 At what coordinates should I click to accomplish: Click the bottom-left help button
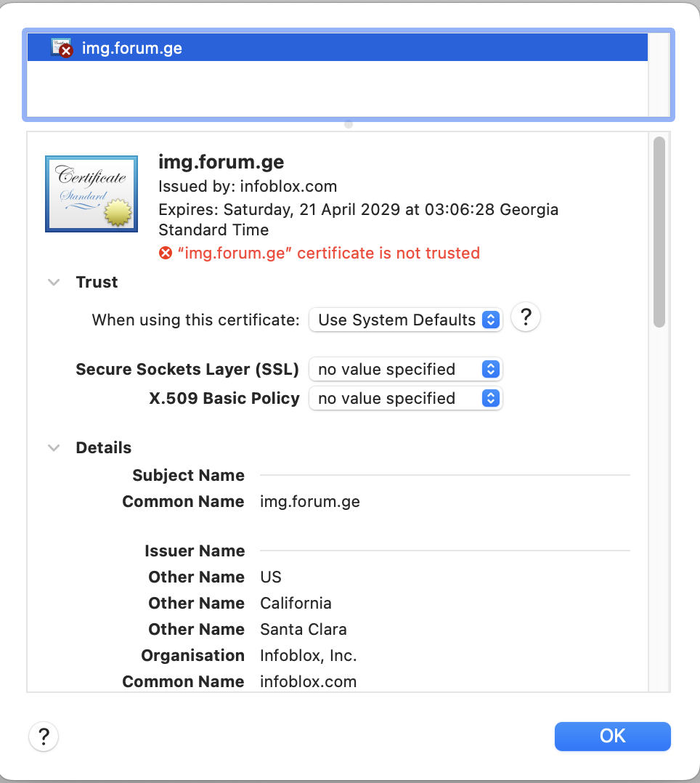[x=44, y=736]
